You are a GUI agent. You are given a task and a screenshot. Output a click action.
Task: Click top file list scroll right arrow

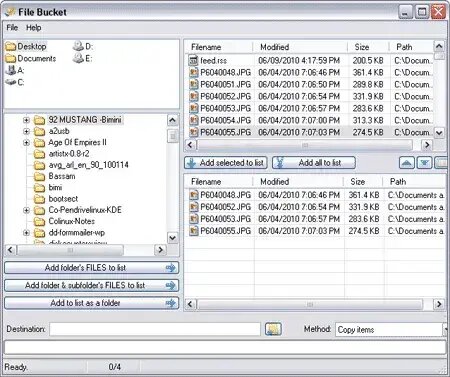click(x=427, y=145)
